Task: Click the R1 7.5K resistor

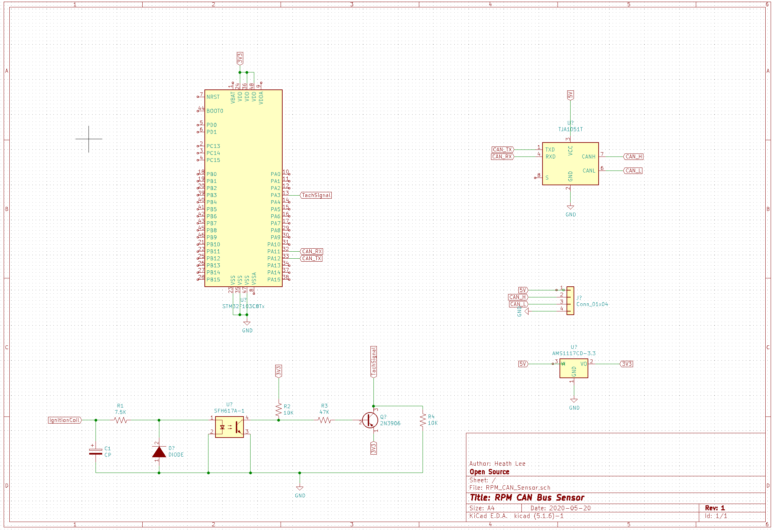Action: click(121, 420)
